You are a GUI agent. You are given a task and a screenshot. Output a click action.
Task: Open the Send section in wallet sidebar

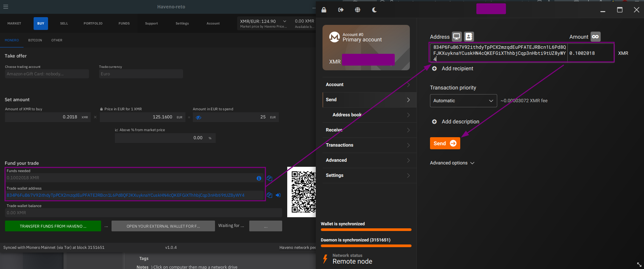370,100
